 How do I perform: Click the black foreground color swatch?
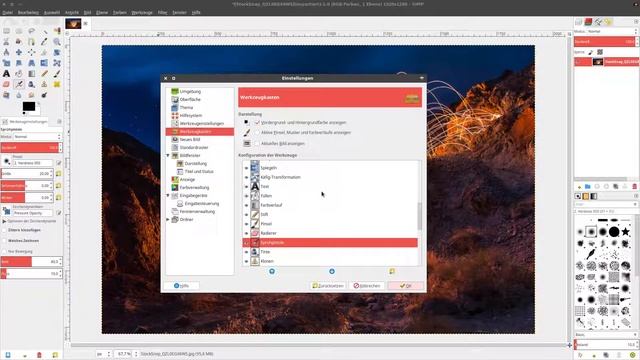pyautogui.click(x=29, y=107)
